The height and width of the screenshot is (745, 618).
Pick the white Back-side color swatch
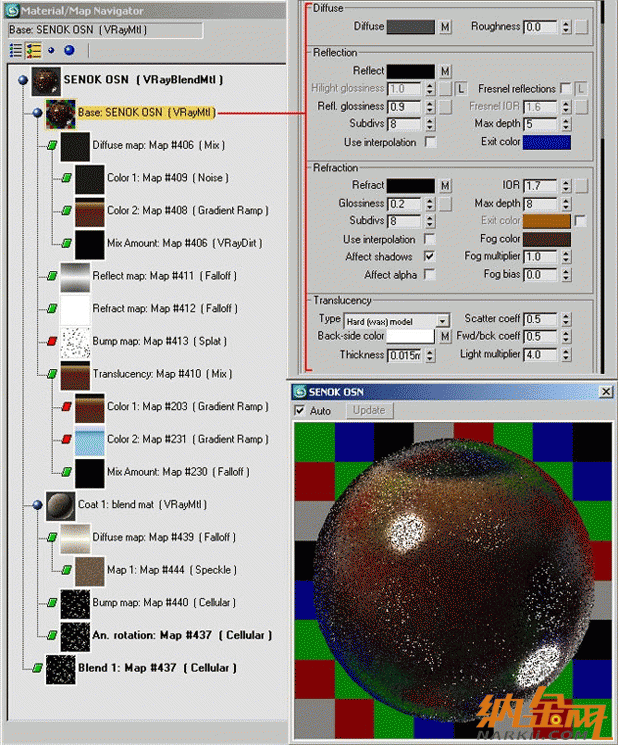point(410,336)
